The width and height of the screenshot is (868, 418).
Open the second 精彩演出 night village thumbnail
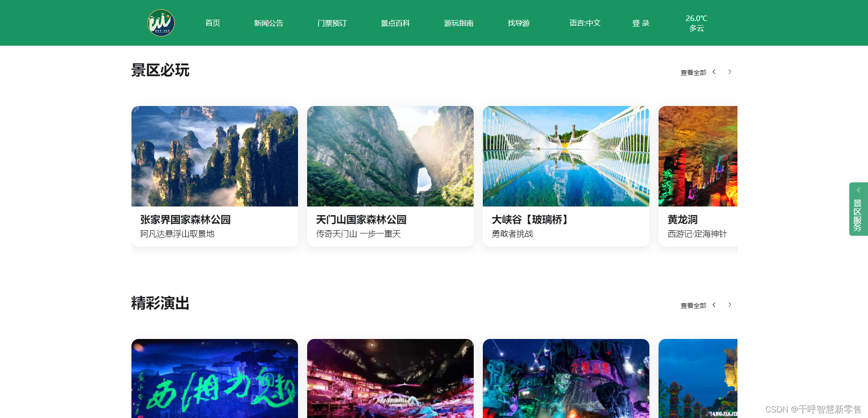390,378
